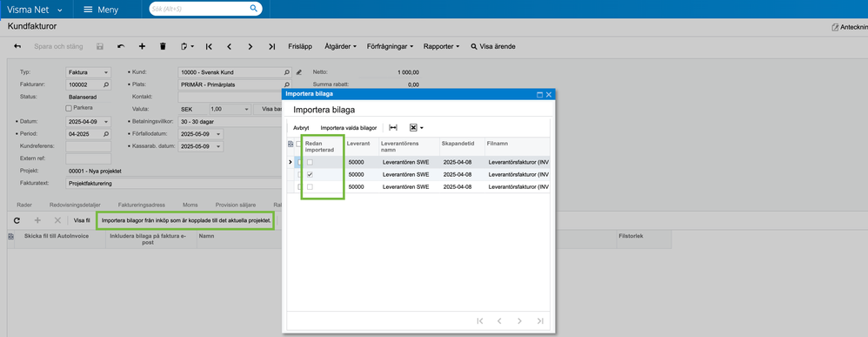Click dialog pager previous-page icon
The height and width of the screenshot is (337, 868).
pyautogui.click(x=499, y=320)
